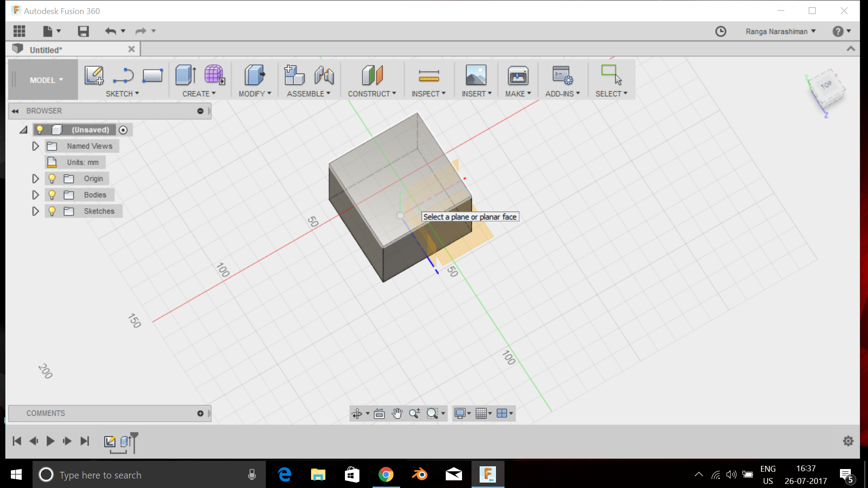Click the 3D Print make icon
This screenshot has width=868, height=488.
518,75
